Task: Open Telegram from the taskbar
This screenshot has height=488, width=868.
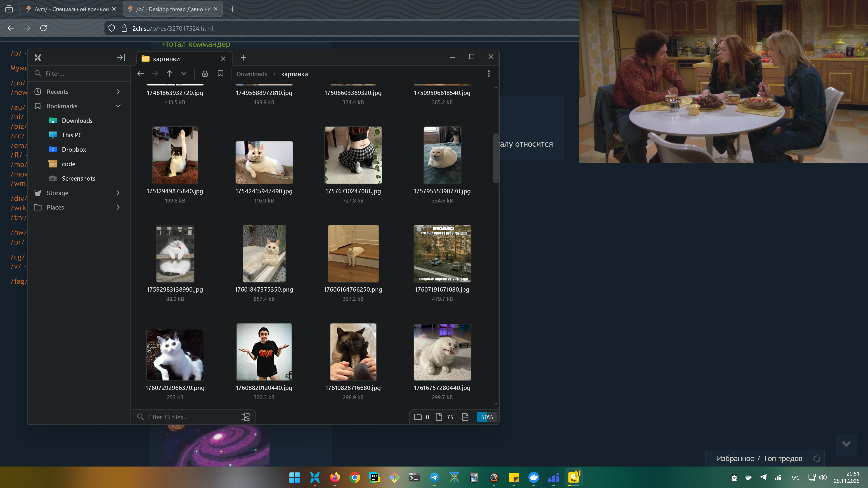Action: tap(434, 477)
